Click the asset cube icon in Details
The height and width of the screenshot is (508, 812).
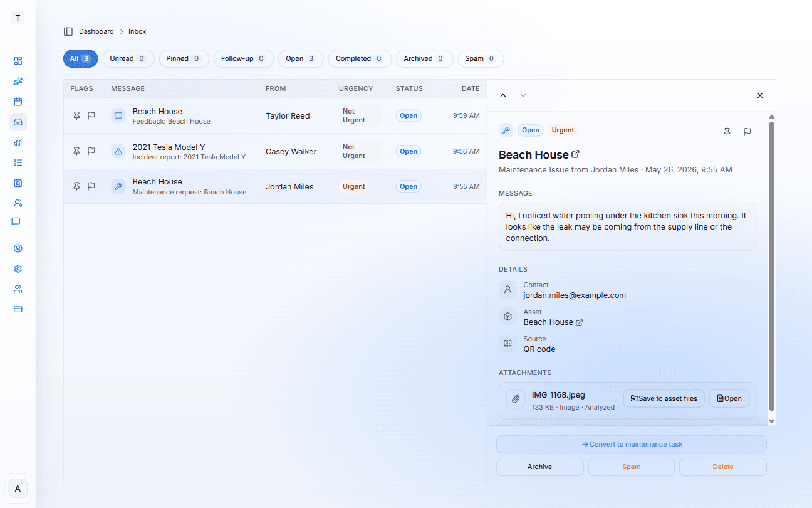point(507,317)
